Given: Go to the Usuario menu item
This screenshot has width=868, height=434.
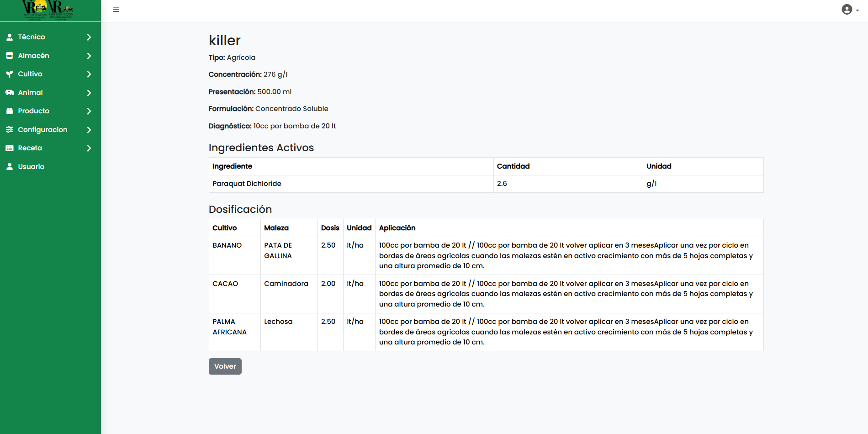Looking at the screenshot, I should [50, 167].
